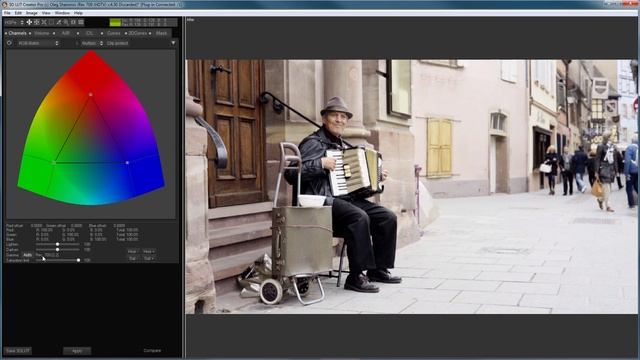The height and width of the screenshot is (360, 640).
Task: Open the HSPe color model dropdown
Action: click(15, 22)
